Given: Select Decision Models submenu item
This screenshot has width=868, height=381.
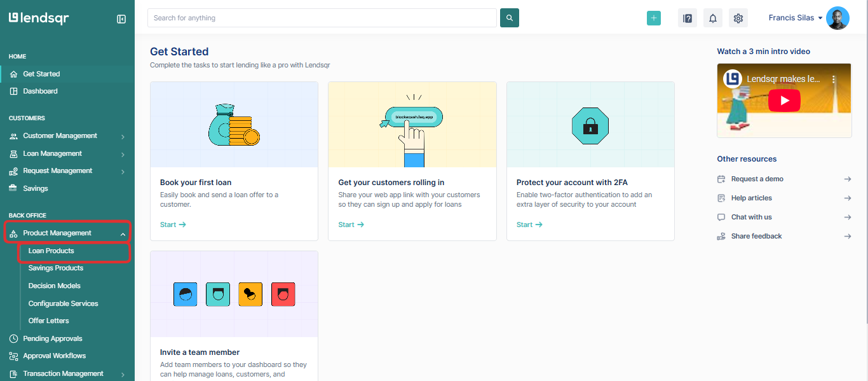Looking at the screenshot, I should (55, 286).
